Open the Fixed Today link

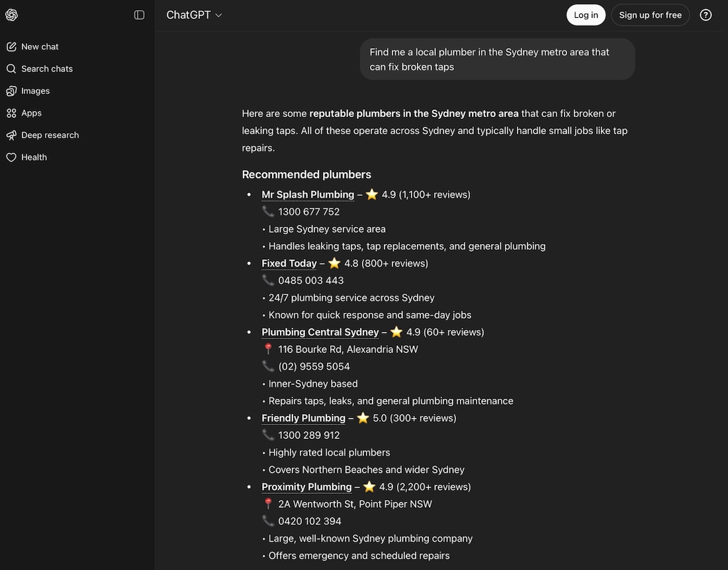click(289, 263)
